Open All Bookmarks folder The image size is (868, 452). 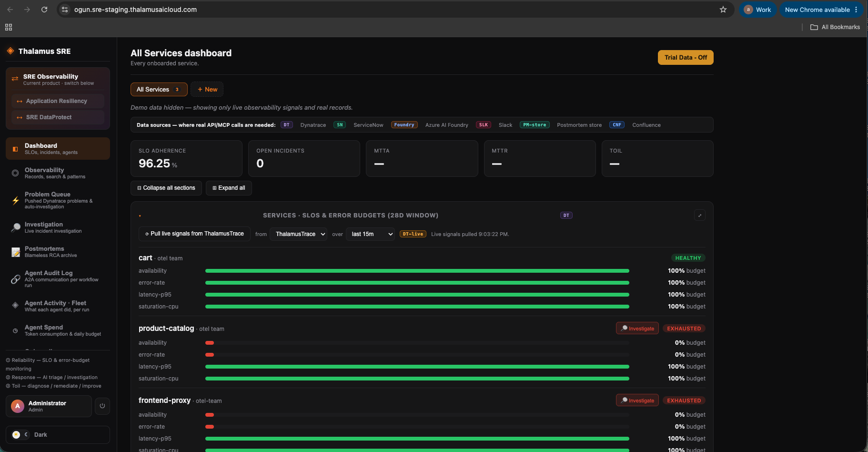[x=835, y=27]
